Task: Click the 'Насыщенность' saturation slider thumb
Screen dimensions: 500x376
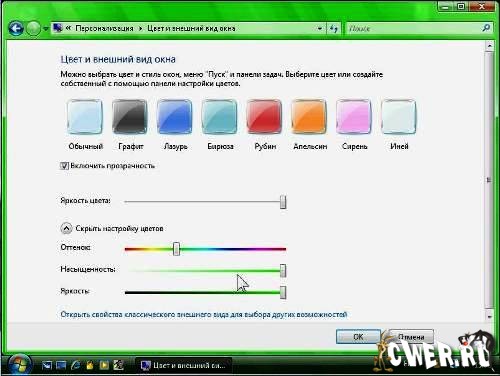Action: tap(283, 270)
